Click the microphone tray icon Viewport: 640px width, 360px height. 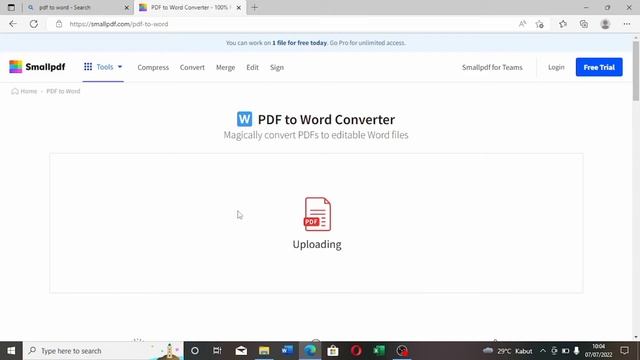[x=576, y=351]
